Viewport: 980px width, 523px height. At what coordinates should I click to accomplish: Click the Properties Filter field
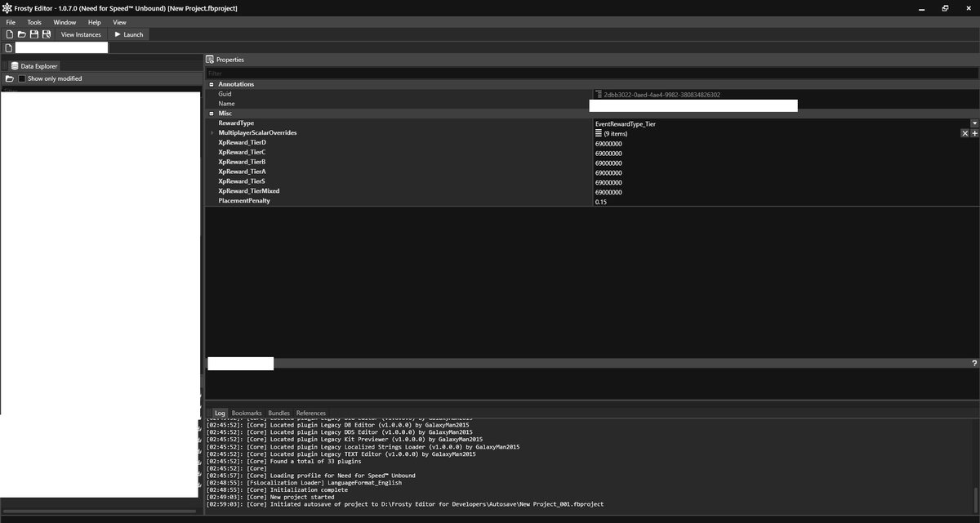(591, 74)
